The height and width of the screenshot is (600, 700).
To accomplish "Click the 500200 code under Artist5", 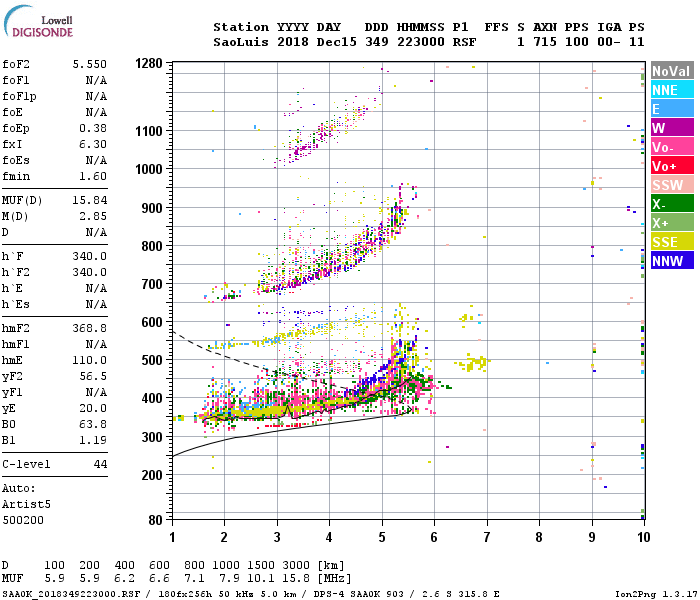I will pyautogui.click(x=23, y=521).
